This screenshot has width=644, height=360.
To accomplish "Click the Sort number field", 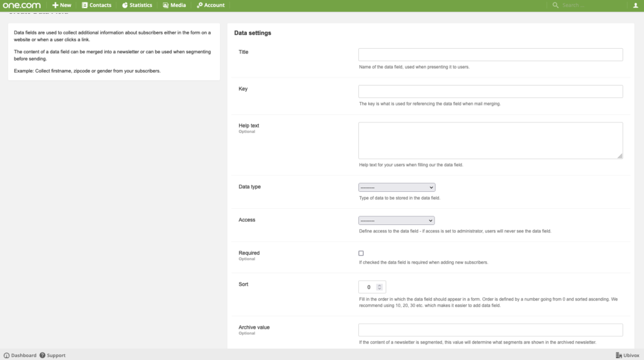I will tap(372, 287).
